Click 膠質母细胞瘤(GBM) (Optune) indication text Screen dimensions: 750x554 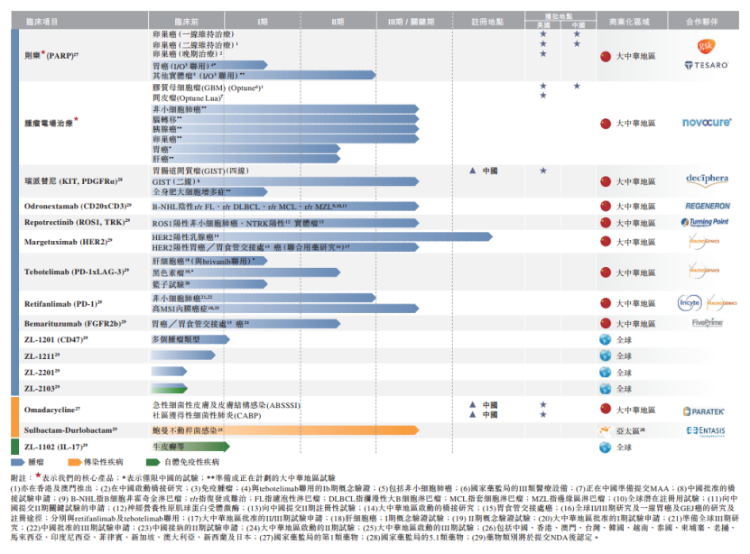click(208, 88)
